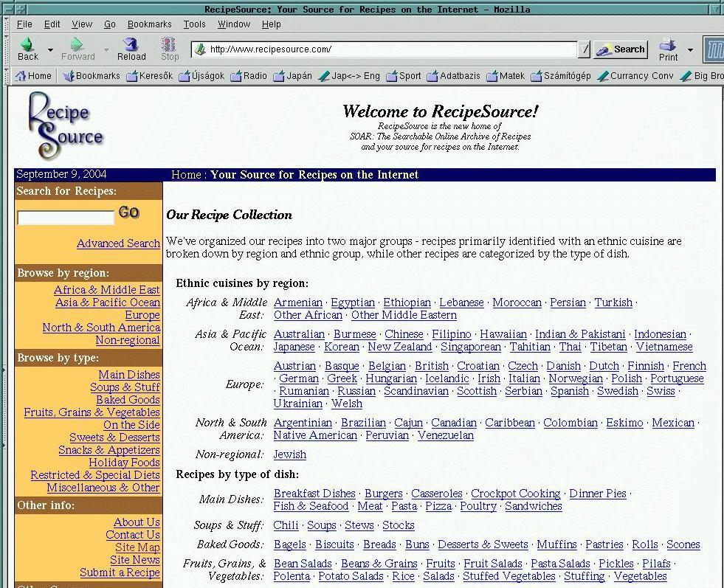Open the Window menu
Viewport: 724px width, 588px height.
click(x=234, y=24)
